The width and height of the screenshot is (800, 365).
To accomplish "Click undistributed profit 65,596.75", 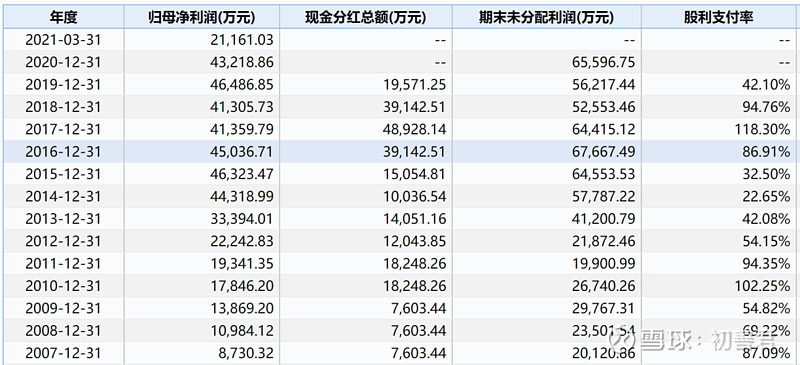I will coord(604,62).
